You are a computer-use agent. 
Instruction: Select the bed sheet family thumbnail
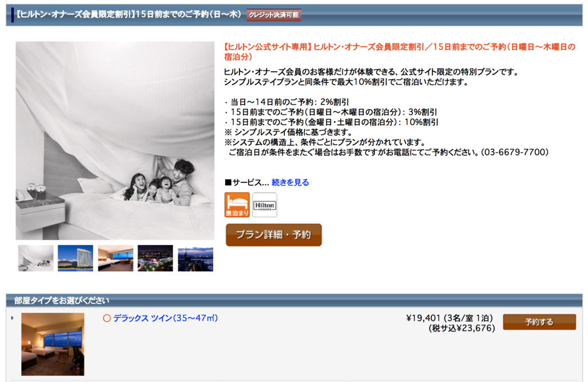36,258
